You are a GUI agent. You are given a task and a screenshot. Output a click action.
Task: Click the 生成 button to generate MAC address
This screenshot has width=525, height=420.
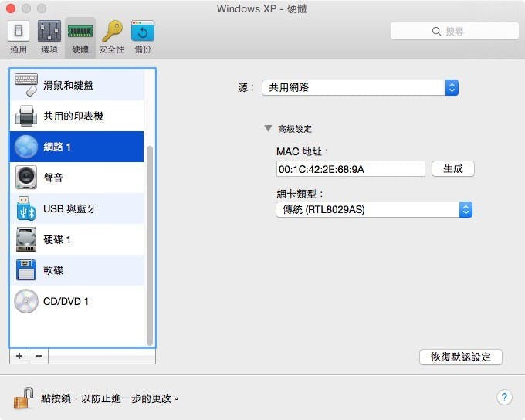[453, 168]
